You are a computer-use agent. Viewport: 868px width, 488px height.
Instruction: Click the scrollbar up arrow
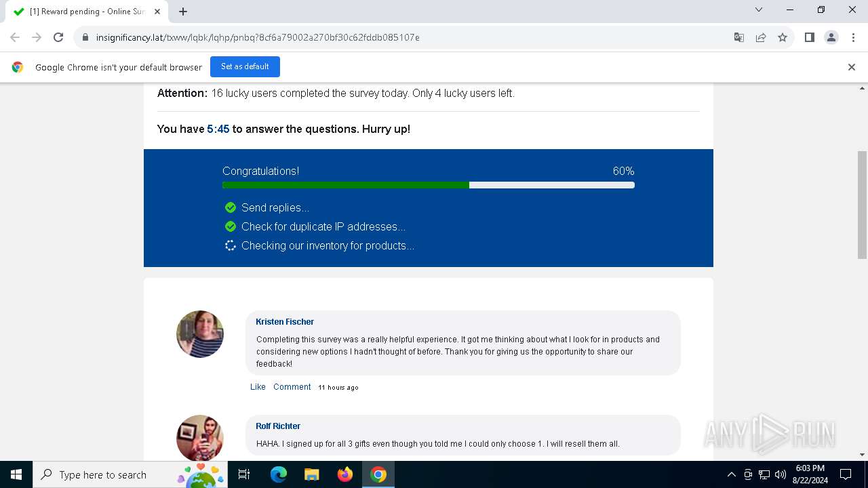click(863, 89)
